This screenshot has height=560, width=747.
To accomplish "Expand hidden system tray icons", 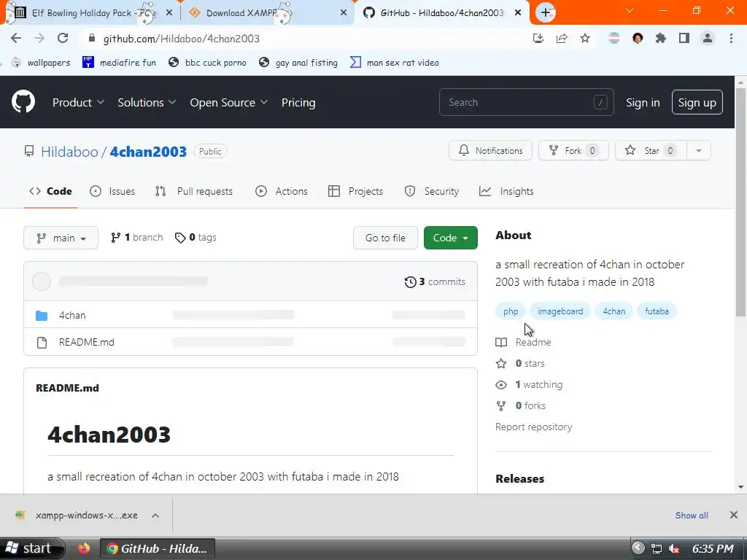I will pyautogui.click(x=638, y=548).
